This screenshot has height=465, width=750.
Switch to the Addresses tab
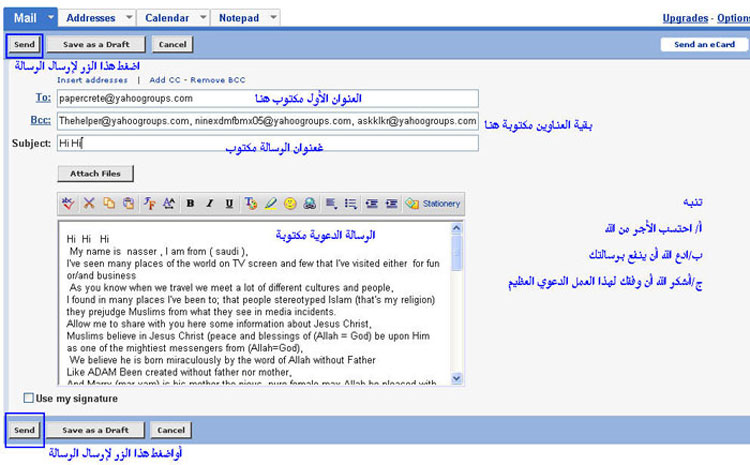(x=91, y=18)
